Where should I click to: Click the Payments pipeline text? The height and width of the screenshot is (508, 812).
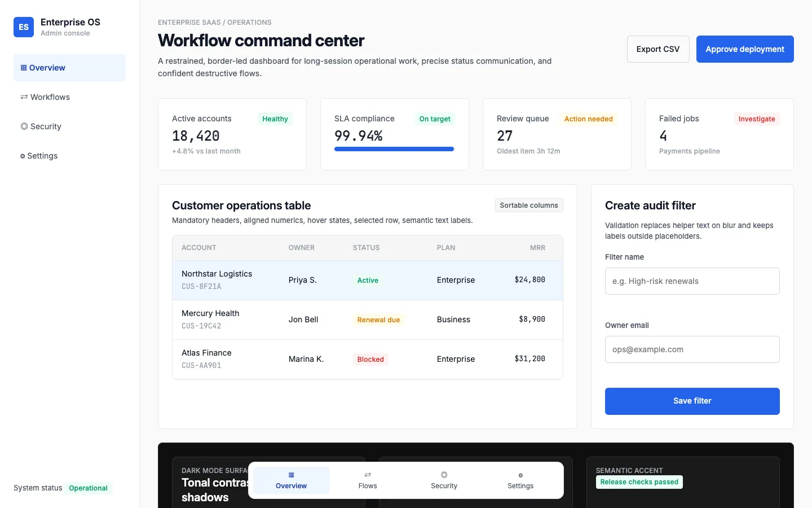[x=690, y=151]
